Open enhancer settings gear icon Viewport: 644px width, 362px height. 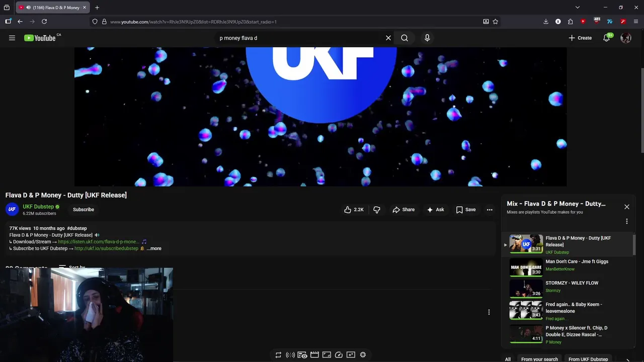pos(363,355)
